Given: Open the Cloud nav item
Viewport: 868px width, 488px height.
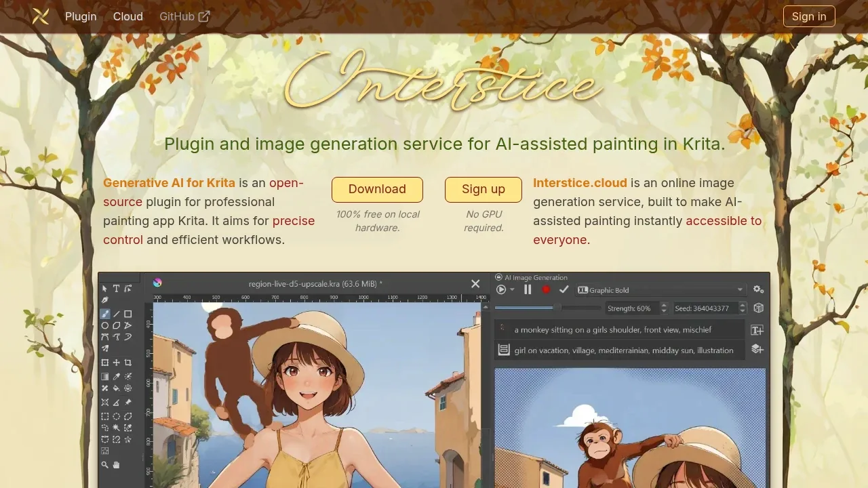Looking at the screenshot, I should (128, 16).
